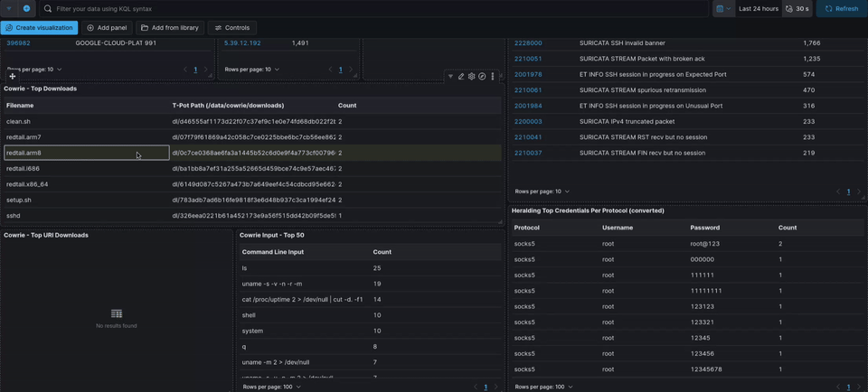Click the add filter plus icon

[26, 9]
